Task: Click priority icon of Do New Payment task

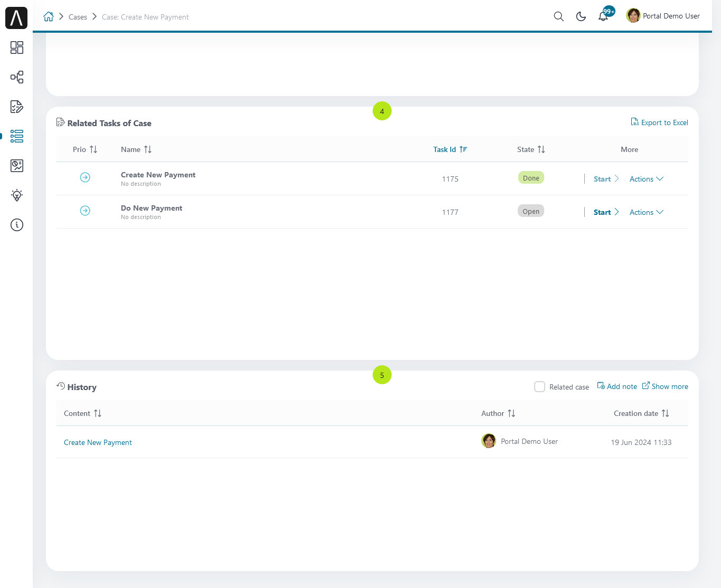Action: click(85, 211)
